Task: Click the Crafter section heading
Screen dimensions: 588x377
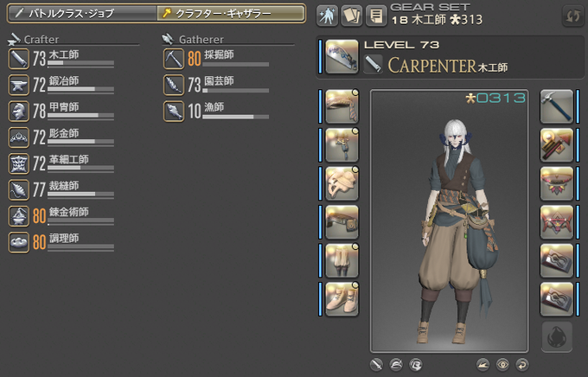Action: [x=42, y=40]
